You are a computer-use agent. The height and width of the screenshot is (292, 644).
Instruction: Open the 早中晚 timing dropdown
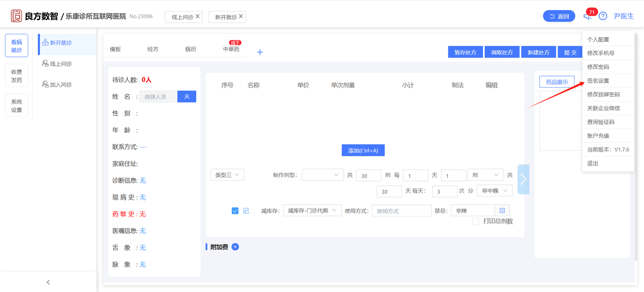tap(495, 191)
